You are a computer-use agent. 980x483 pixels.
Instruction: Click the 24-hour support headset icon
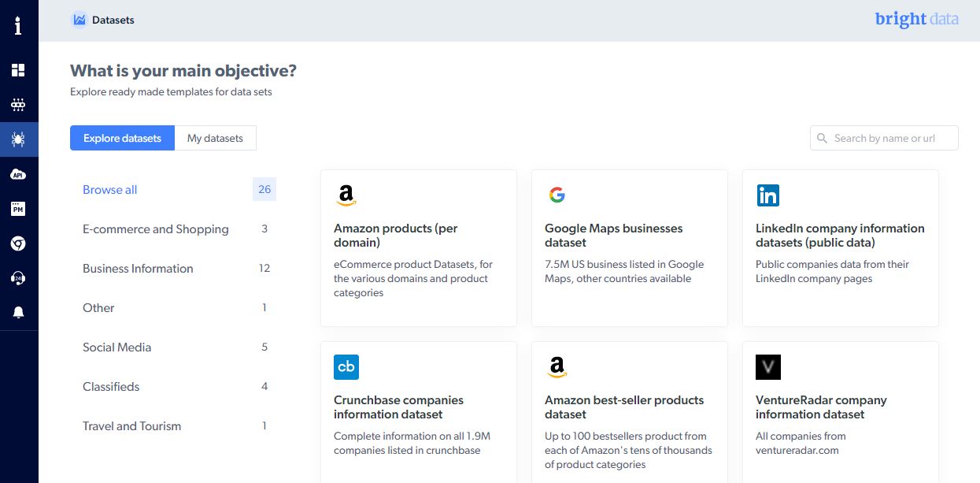pos(18,278)
